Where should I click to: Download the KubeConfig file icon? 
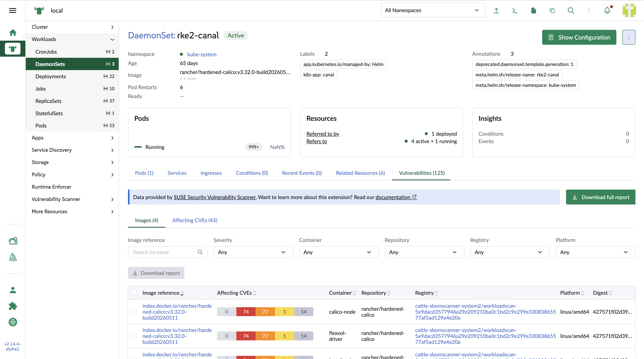[x=534, y=10]
